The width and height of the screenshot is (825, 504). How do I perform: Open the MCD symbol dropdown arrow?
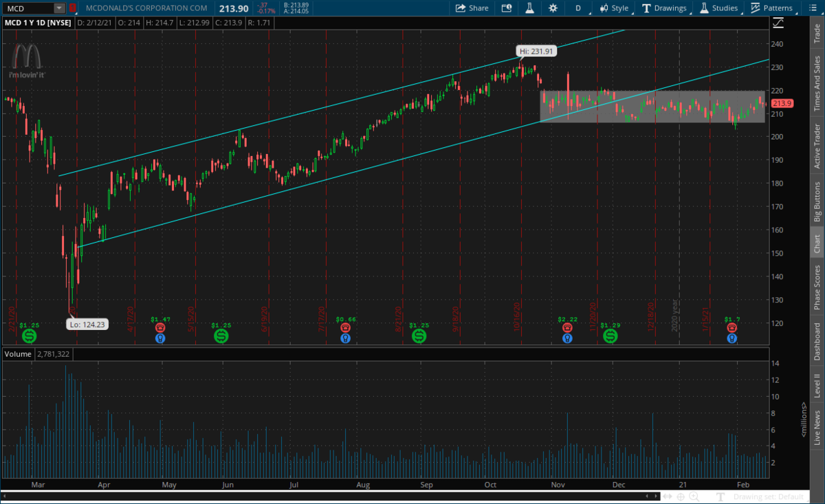click(59, 8)
